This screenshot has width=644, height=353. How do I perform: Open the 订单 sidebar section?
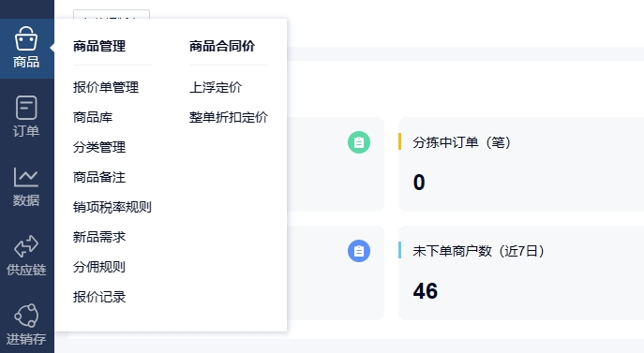[x=26, y=116]
